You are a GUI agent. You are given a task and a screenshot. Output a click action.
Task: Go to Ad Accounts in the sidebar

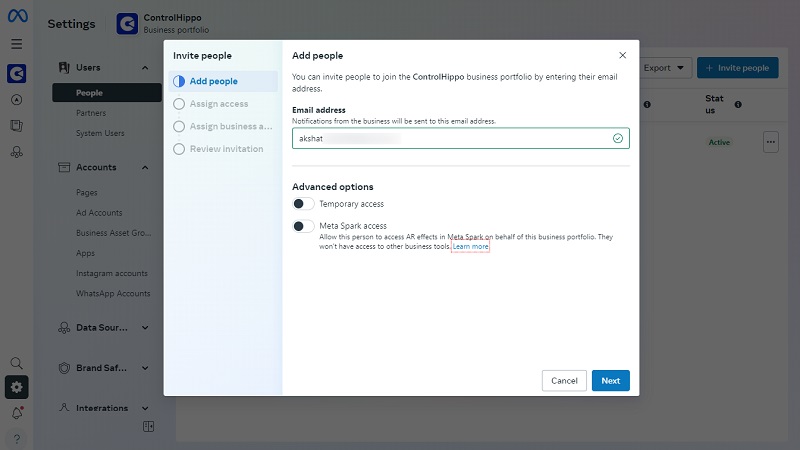(99, 213)
